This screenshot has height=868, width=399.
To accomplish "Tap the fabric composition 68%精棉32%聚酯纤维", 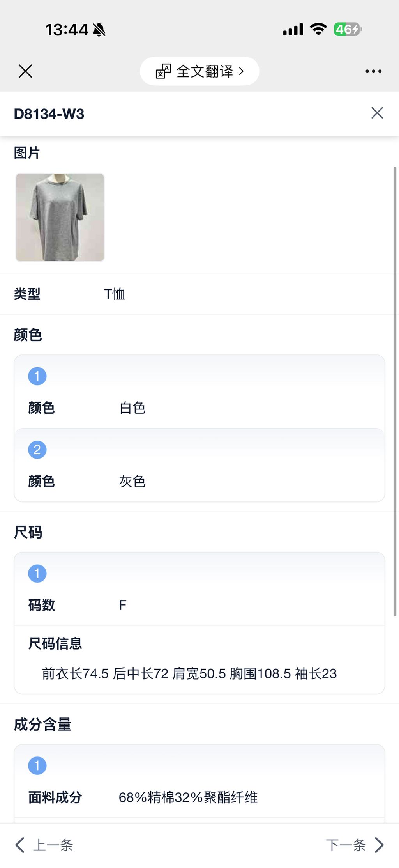I will [188, 797].
